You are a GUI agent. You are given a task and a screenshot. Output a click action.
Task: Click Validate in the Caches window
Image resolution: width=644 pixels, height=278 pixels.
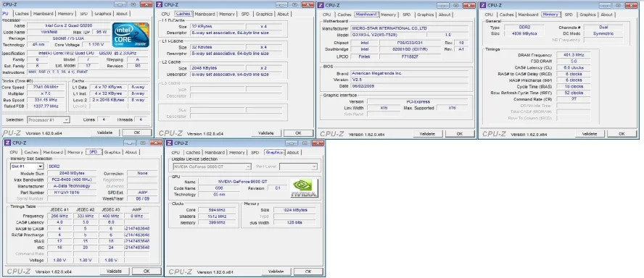coord(266,133)
